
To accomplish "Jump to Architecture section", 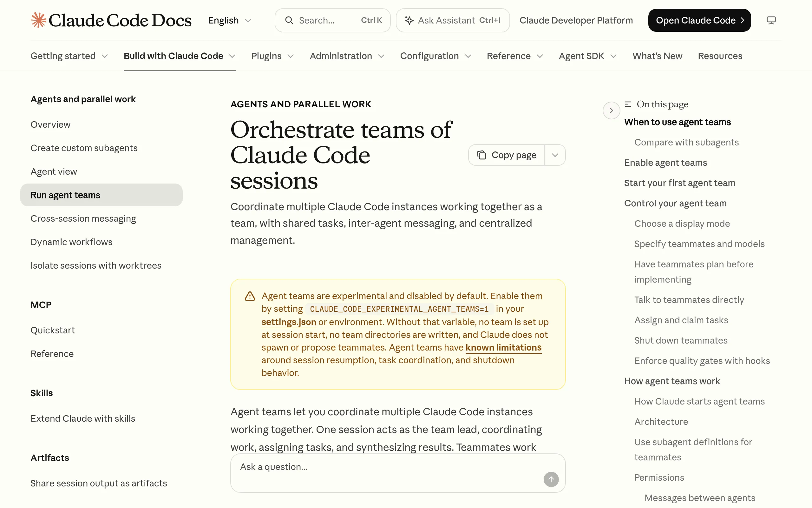I will [x=661, y=422].
